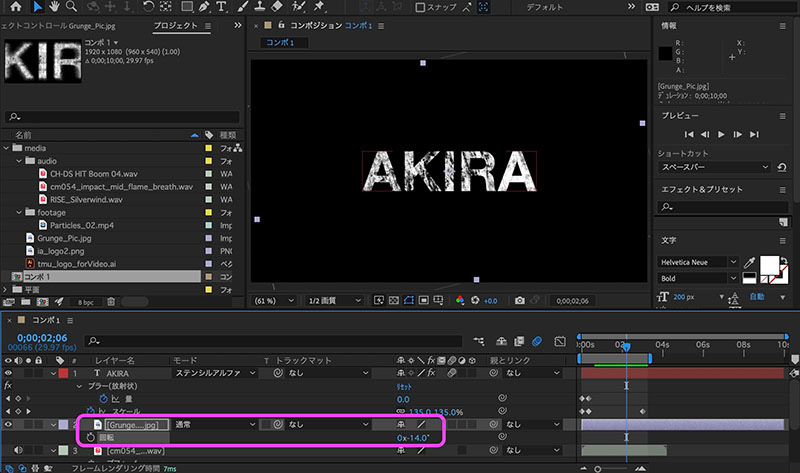Screen dimensions: 800x473
Task: Jump to the first frame
Action: 689,134
